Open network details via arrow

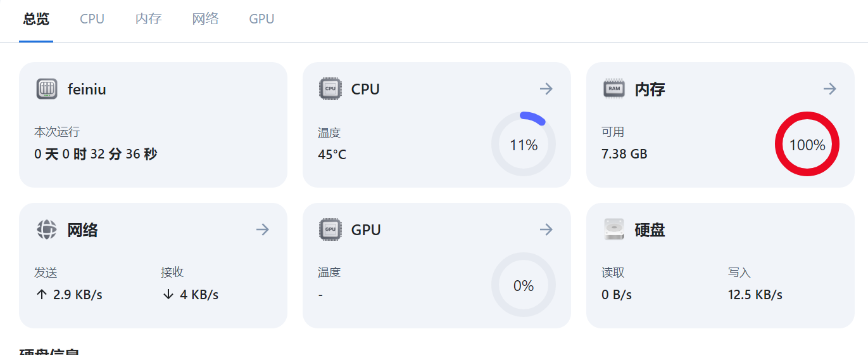tap(263, 229)
